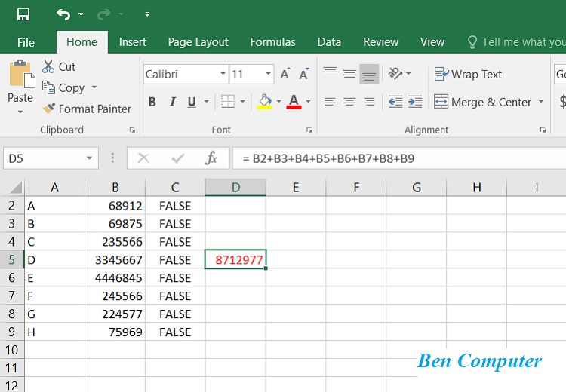Open the Font settings dialog launcher

click(x=309, y=130)
